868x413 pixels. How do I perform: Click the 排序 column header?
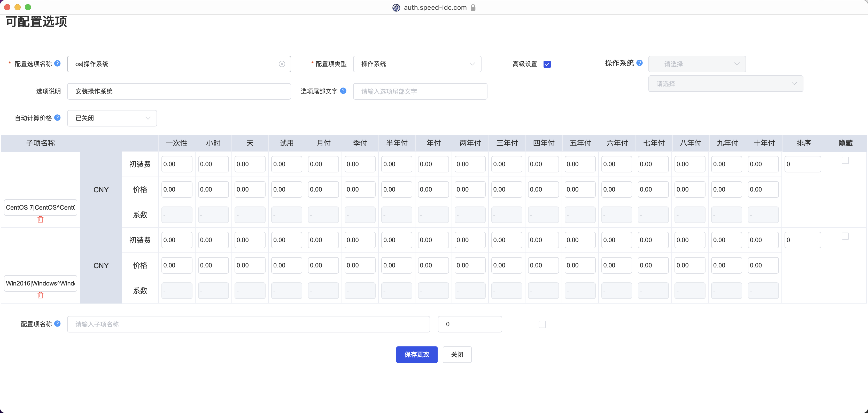[803, 143]
